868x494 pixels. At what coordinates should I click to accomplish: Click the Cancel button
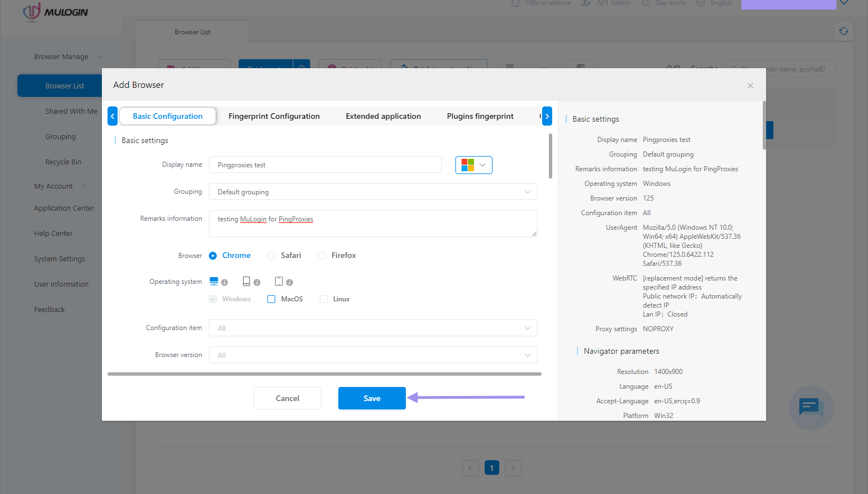tap(288, 398)
